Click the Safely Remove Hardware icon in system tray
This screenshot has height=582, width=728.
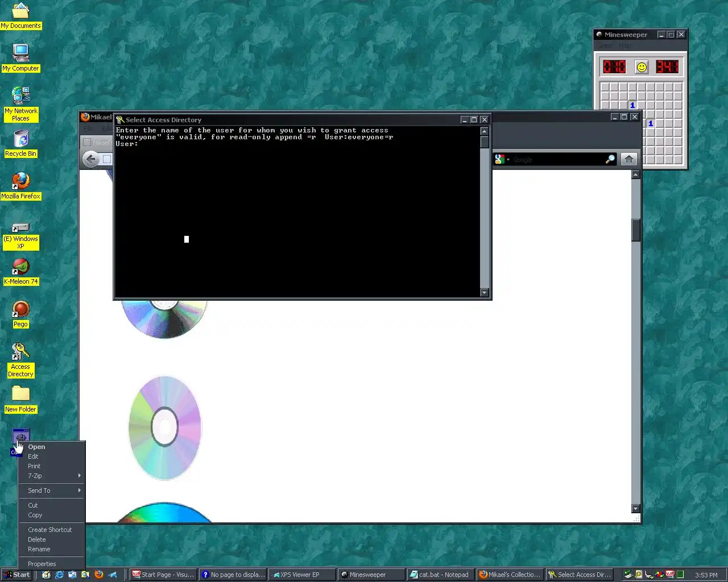point(627,575)
